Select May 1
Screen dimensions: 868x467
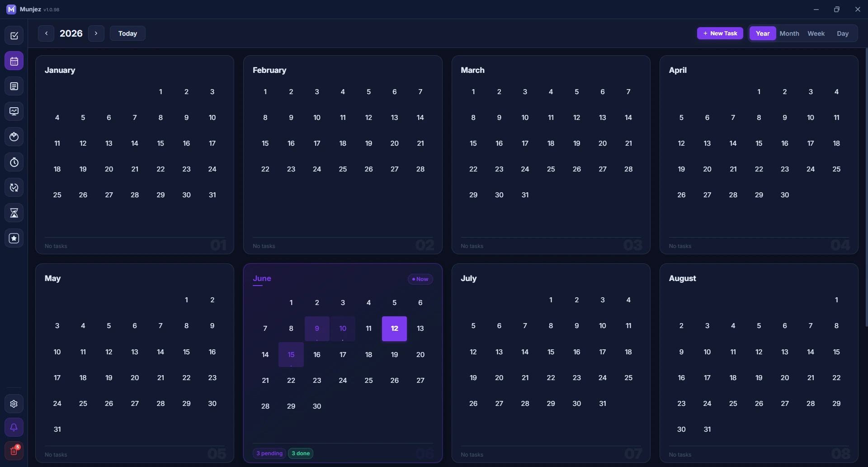tap(186, 300)
